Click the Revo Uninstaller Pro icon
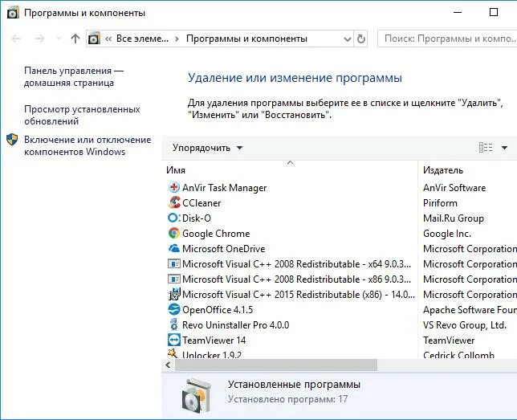Screen dimensions: 517x420 click(x=173, y=324)
